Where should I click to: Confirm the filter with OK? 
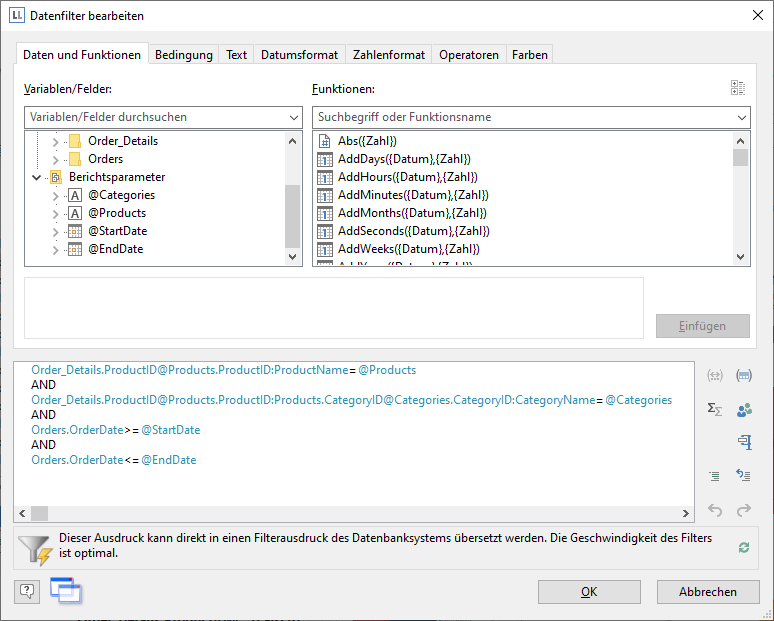click(590, 592)
